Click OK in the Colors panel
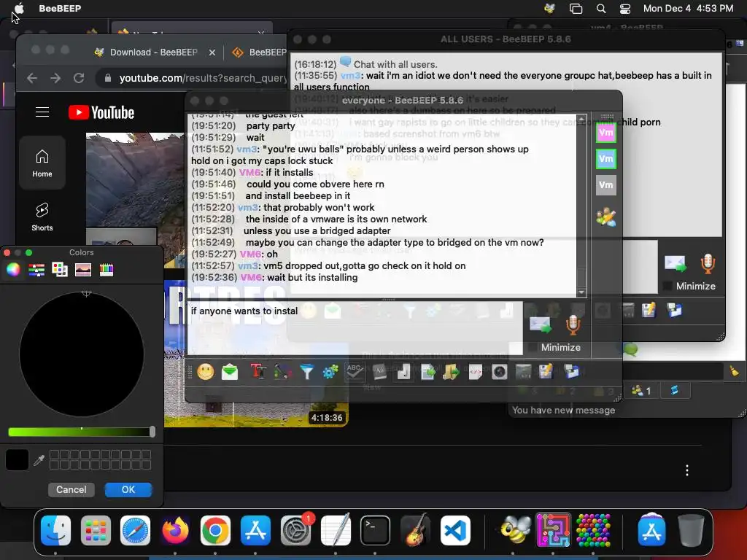 [128, 489]
